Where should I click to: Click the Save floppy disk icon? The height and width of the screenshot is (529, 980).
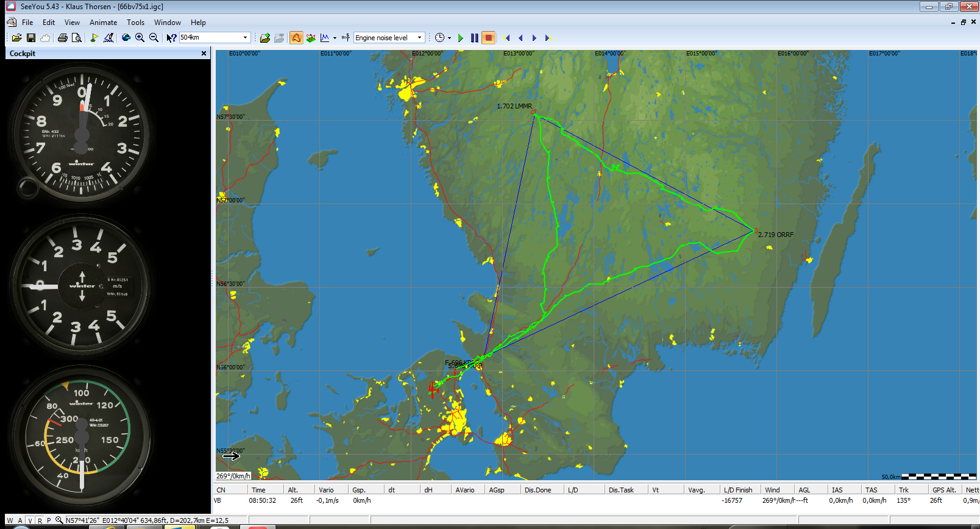click(31, 38)
